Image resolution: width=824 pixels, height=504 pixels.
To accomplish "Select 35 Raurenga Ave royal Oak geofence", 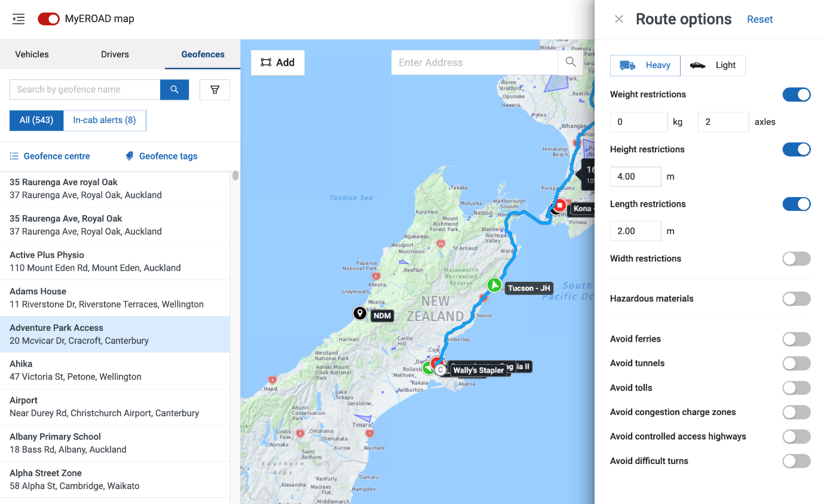I will click(115, 189).
